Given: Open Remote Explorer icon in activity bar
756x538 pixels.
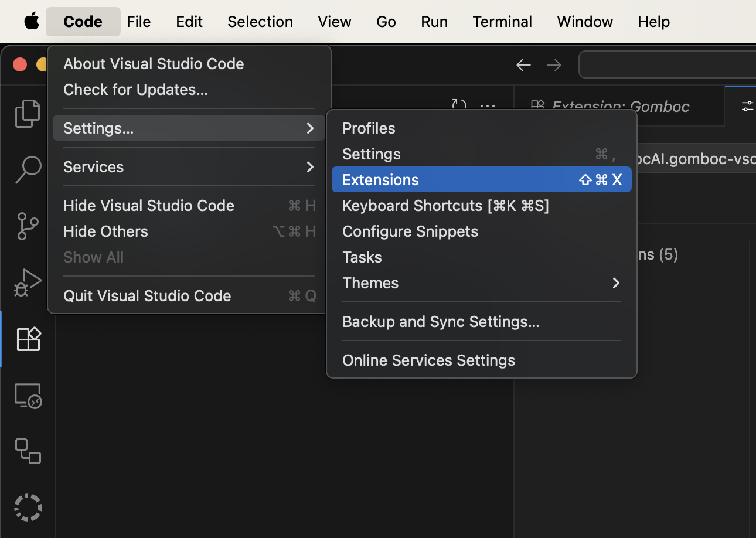Looking at the screenshot, I should coord(28,396).
